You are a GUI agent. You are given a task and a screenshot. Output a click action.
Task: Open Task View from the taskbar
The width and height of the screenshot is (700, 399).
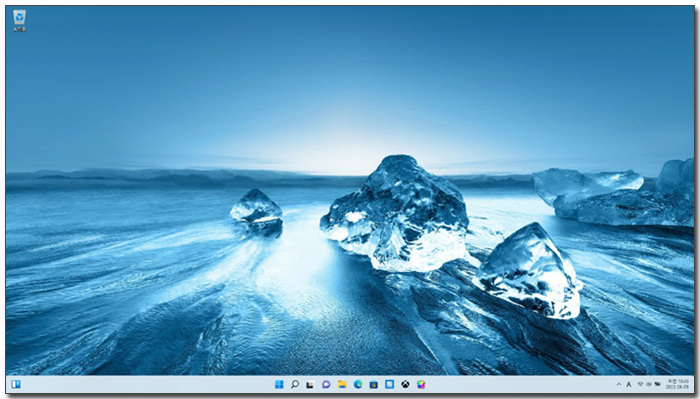tap(310, 384)
